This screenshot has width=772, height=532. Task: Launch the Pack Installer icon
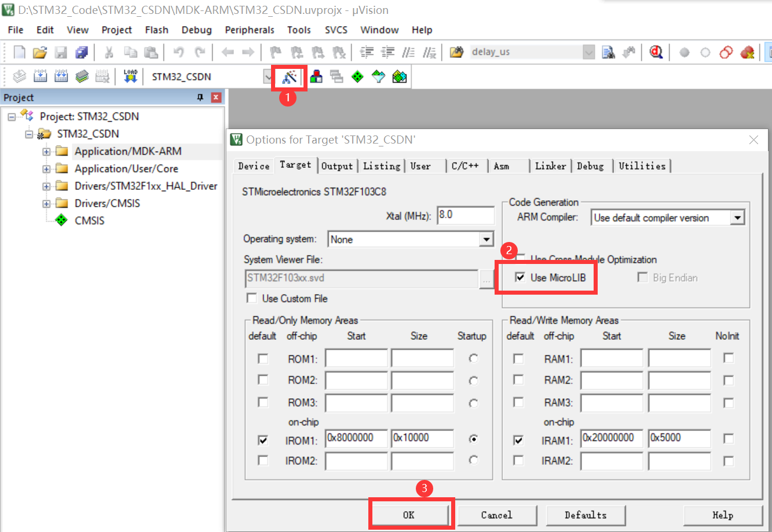click(399, 76)
